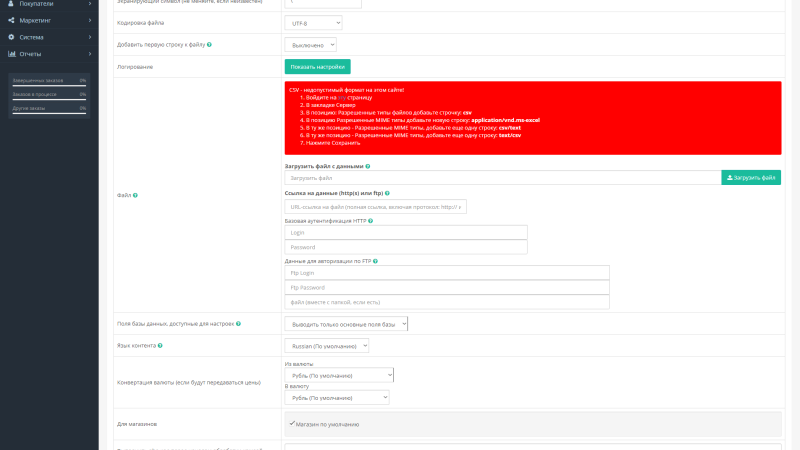Focus the Ftp Login field

[x=447, y=273]
